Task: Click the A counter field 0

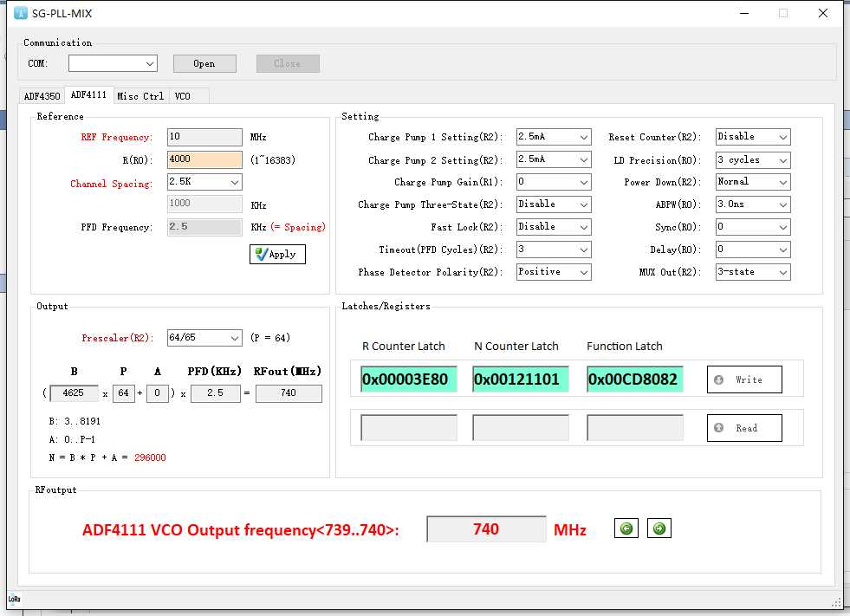Action: pyautogui.click(x=157, y=393)
